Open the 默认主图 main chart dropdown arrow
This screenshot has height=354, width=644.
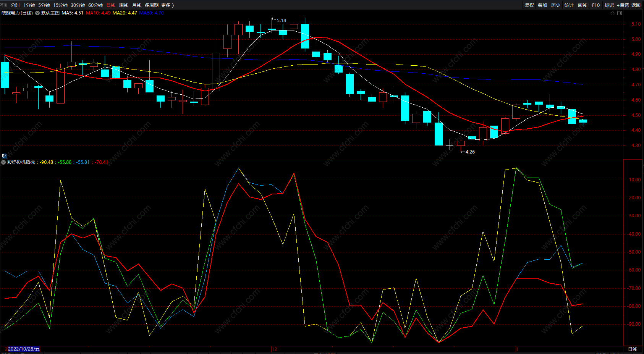[x=37, y=13]
